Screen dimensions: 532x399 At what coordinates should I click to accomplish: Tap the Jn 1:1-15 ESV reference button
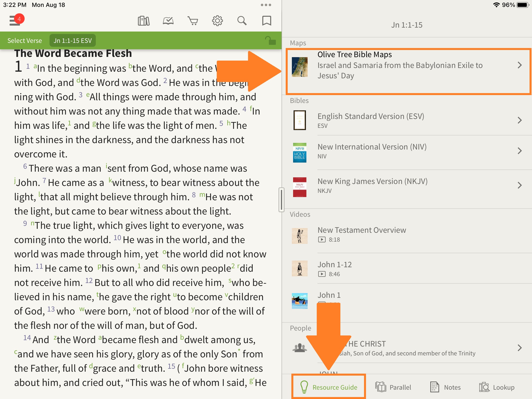tap(73, 41)
